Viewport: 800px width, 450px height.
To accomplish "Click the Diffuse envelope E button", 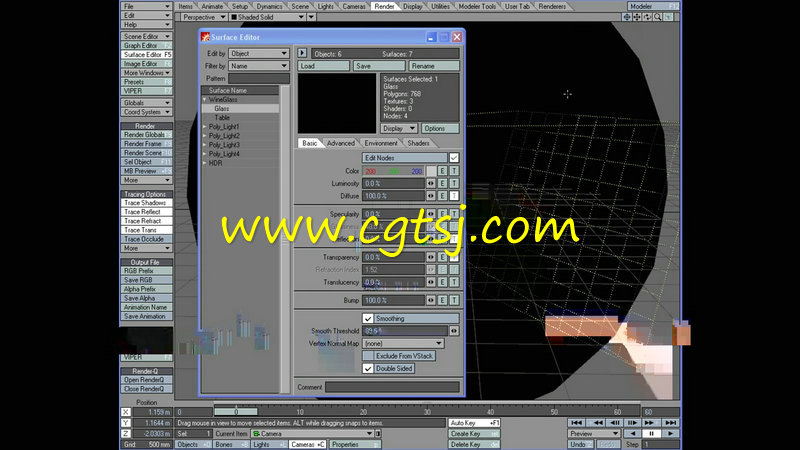I will tap(442, 196).
